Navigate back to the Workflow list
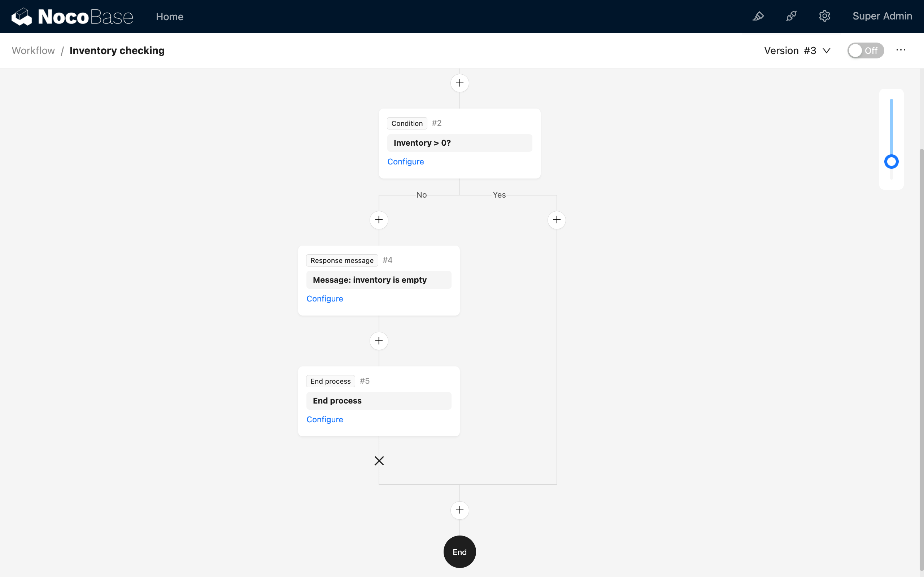This screenshot has width=924, height=577. pos(33,50)
